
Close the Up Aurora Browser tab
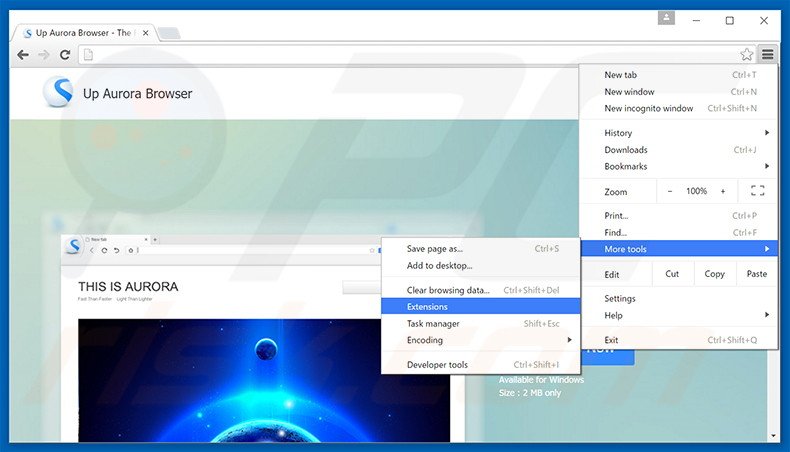coord(146,33)
